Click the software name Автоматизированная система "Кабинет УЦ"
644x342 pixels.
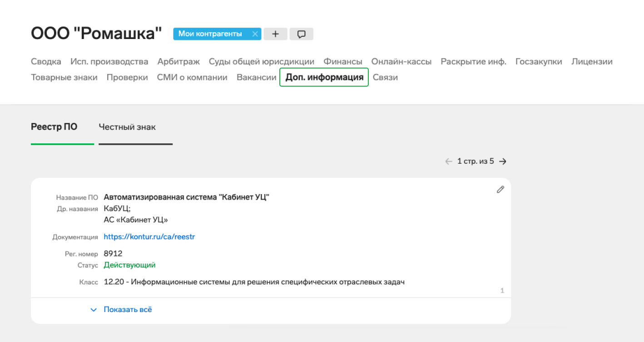tap(187, 197)
